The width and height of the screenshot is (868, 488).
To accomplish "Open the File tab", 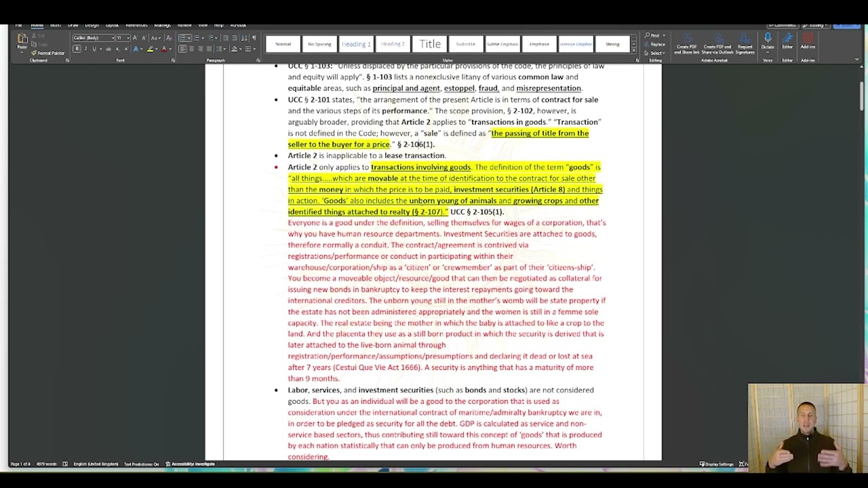I will point(18,24).
